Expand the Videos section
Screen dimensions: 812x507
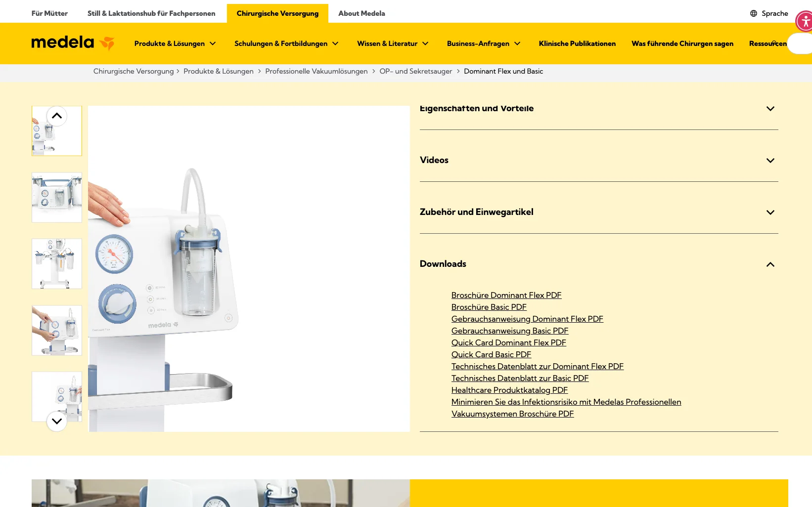pos(599,160)
